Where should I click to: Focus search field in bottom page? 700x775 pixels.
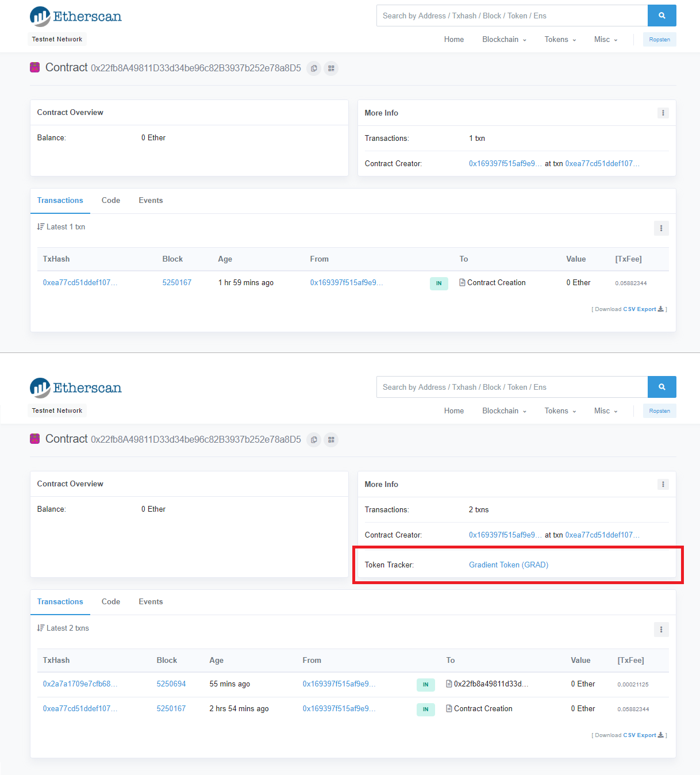click(x=512, y=387)
